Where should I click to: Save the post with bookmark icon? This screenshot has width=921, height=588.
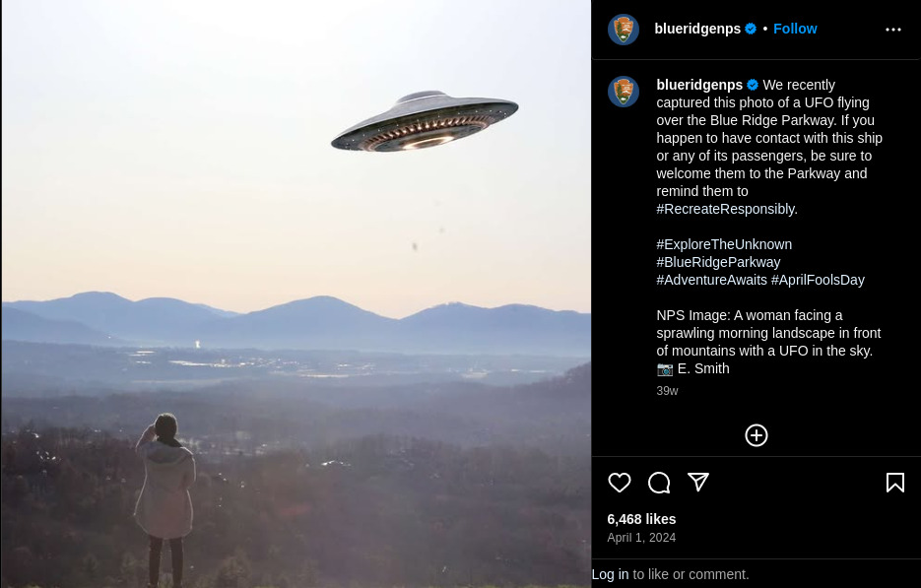pyautogui.click(x=895, y=483)
